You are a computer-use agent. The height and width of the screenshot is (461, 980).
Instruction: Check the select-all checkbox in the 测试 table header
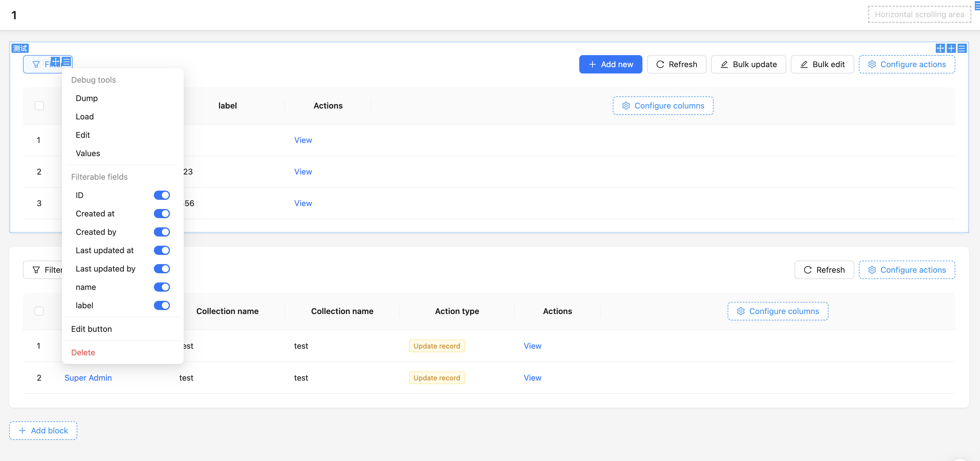pyautogui.click(x=39, y=106)
